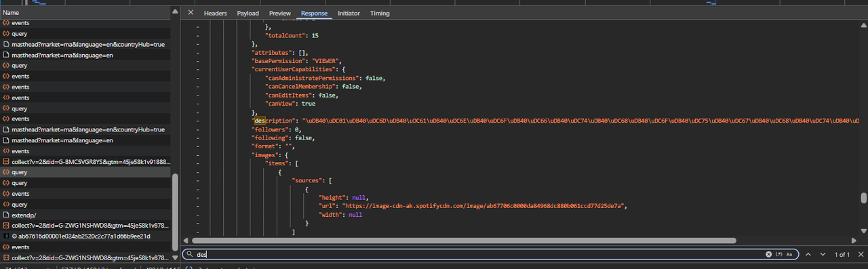
Task: Focus the search input containing 'des'
Action: click(478, 255)
